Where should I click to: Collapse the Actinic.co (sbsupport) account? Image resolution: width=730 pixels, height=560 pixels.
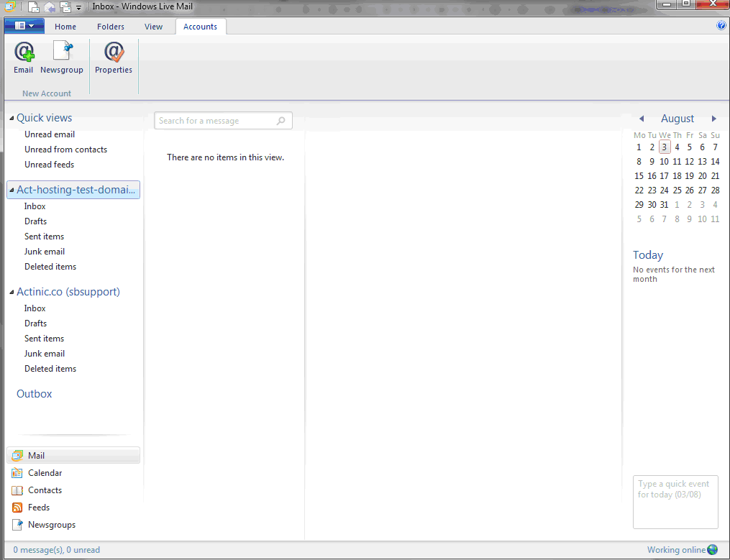12,292
